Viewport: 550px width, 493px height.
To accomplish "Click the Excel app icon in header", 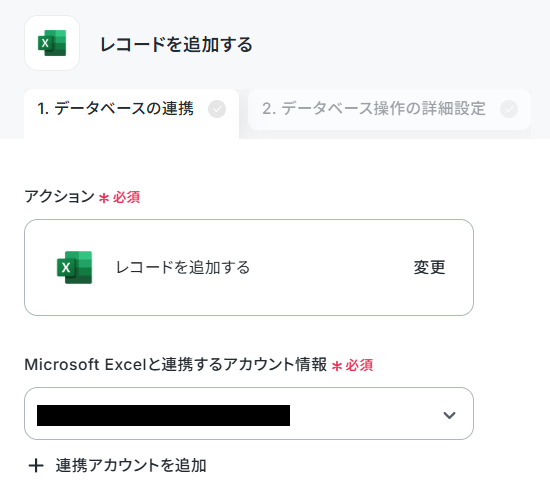I will [52, 43].
